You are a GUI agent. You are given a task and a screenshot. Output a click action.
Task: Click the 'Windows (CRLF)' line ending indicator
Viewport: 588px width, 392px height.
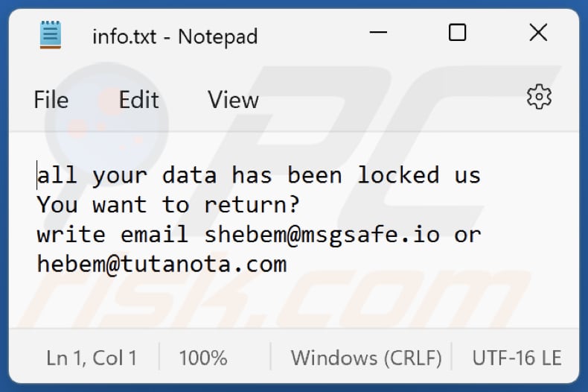366,358
